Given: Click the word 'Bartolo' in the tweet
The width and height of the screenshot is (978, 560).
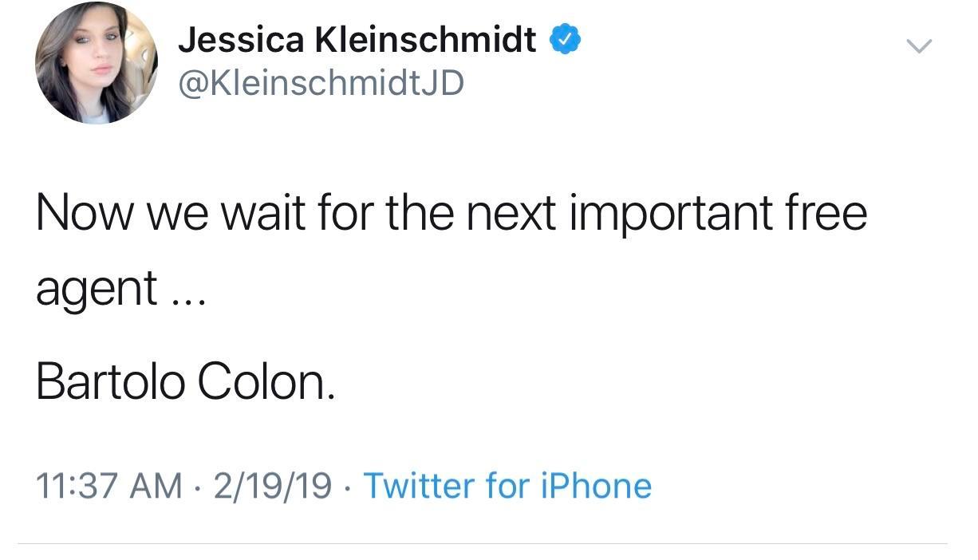Looking at the screenshot, I should click(110, 383).
